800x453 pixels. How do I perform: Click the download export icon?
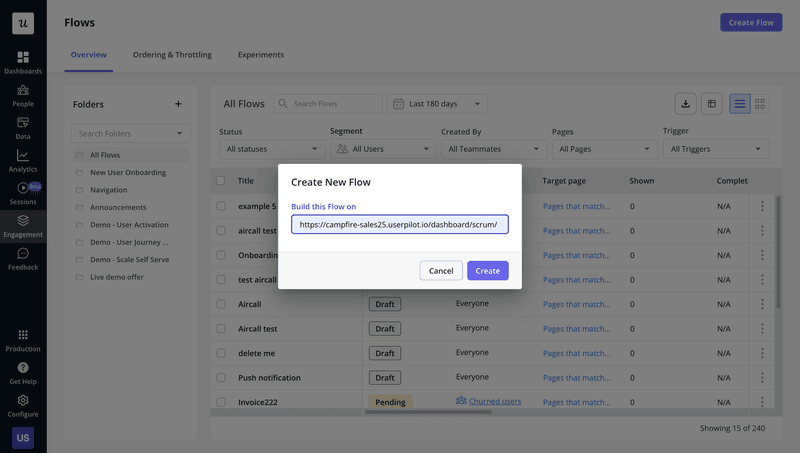tap(685, 103)
